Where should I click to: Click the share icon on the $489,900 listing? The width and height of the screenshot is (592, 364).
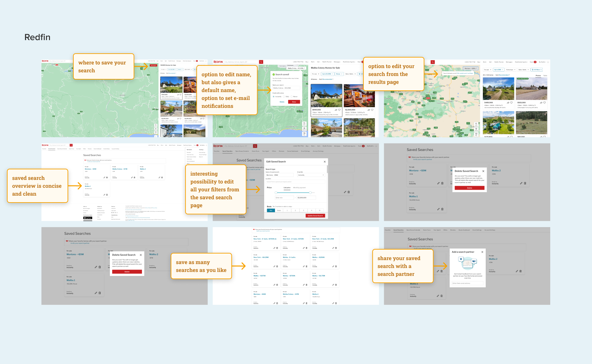[x=508, y=103]
